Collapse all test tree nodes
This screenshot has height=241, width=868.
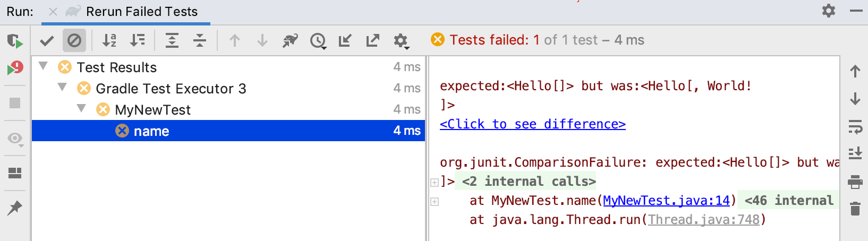200,40
